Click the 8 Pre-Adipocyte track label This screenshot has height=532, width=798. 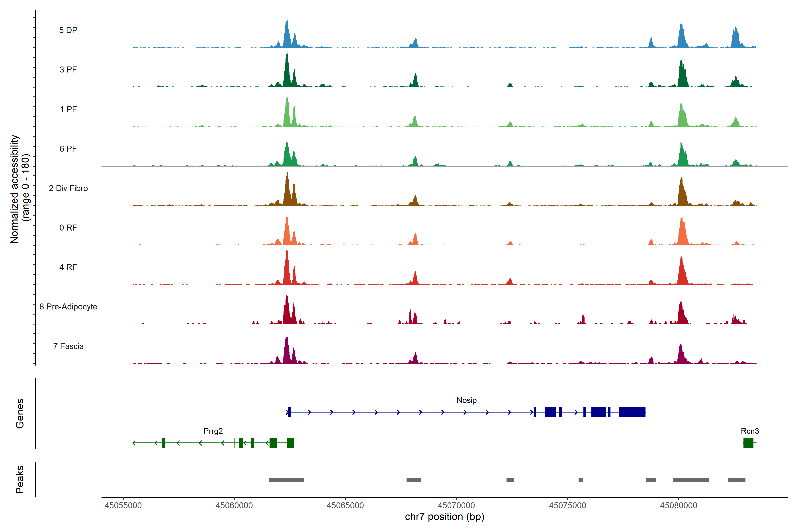68,307
